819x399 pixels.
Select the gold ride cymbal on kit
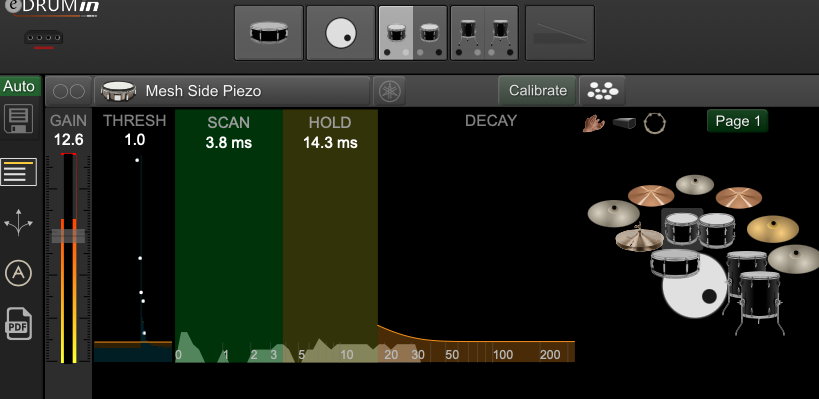pos(773,229)
